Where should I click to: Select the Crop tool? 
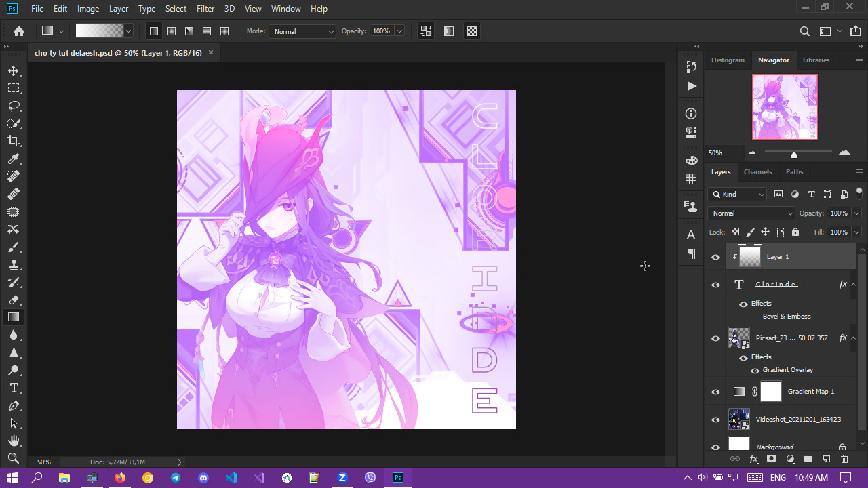[x=13, y=141]
